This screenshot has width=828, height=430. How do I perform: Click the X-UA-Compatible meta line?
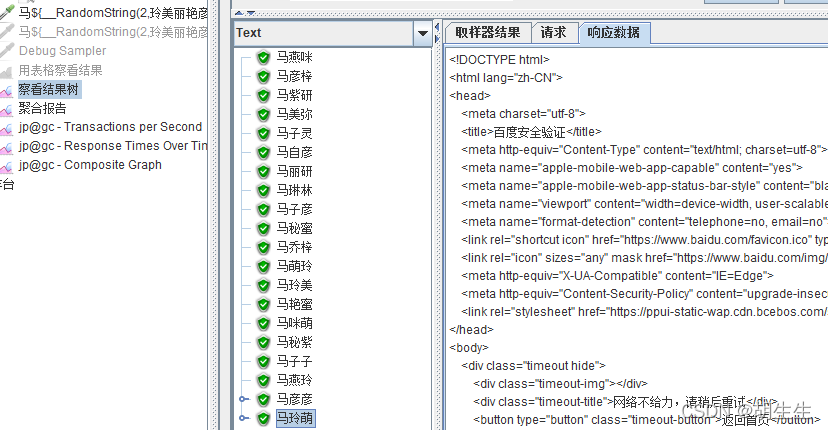617,276
